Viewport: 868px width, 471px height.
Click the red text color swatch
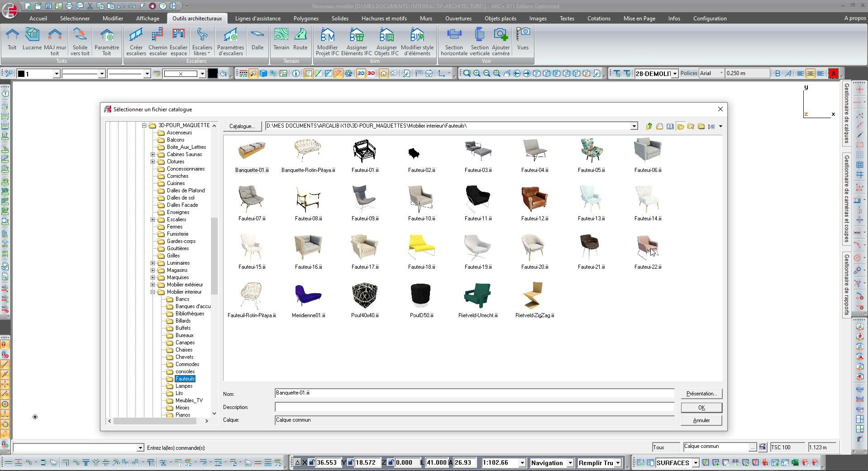[x=833, y=73]
